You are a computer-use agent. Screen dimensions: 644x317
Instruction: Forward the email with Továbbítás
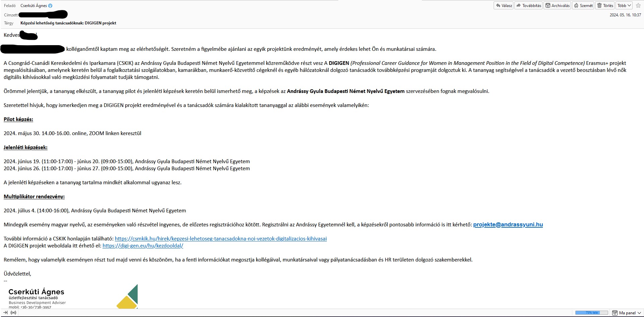(x=528, y=5)
